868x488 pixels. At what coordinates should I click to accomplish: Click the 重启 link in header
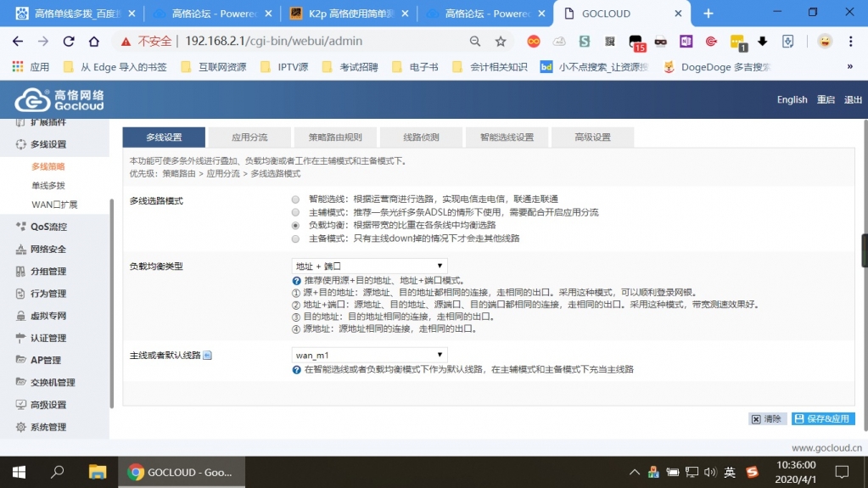pyautogui.click(x=826, y=99)
